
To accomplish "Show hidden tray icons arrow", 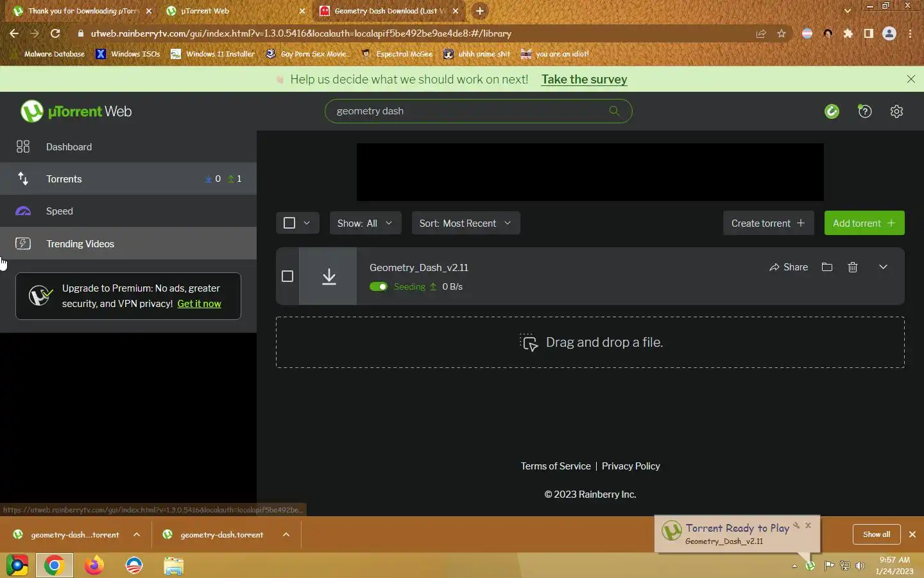I will tap(794, 566).
